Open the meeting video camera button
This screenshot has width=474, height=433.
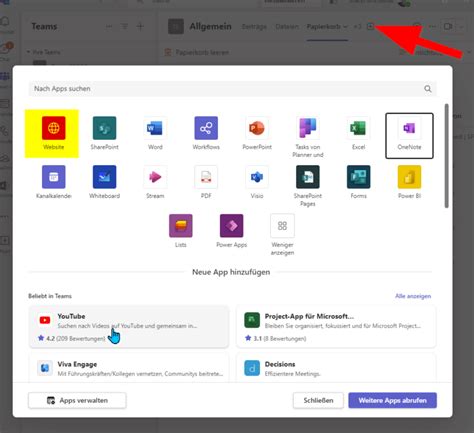coord(448,26)
